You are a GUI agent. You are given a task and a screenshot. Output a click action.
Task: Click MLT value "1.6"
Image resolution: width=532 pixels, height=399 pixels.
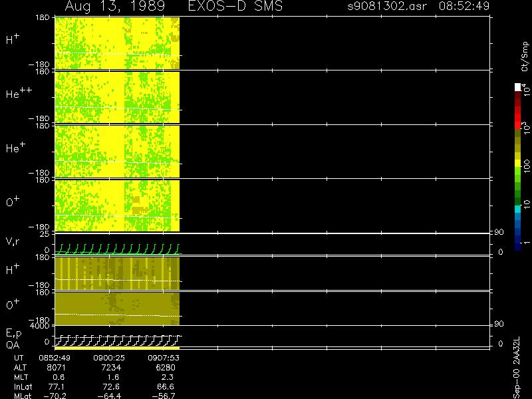[x=113, y=377]
